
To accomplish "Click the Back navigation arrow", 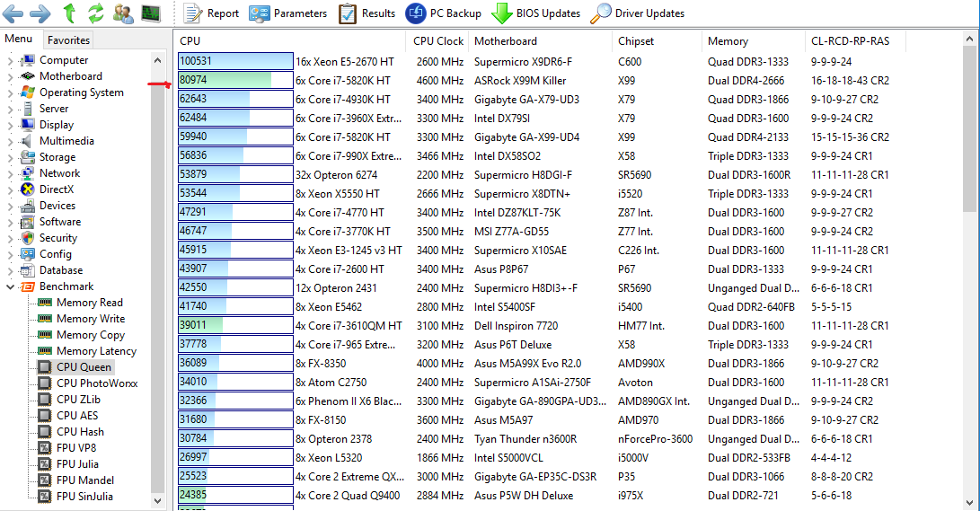I will [x=13, y=13].
